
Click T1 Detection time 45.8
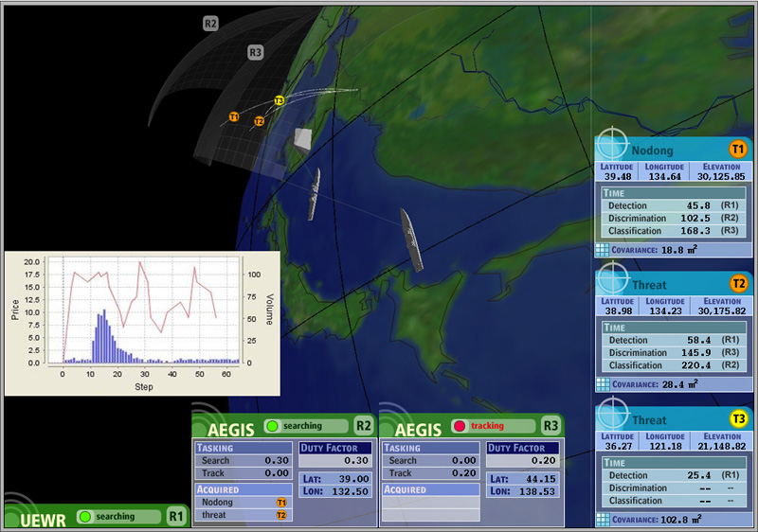[x=698, y=205]
